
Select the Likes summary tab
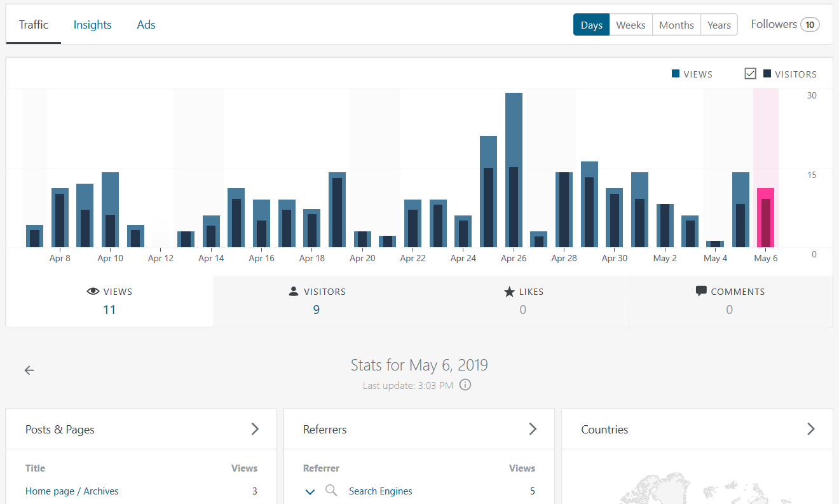point(522,301)
